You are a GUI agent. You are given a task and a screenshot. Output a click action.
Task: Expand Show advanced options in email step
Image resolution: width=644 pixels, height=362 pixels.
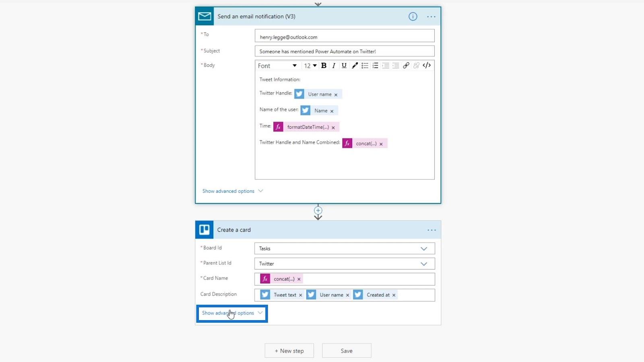click(232, 191)
